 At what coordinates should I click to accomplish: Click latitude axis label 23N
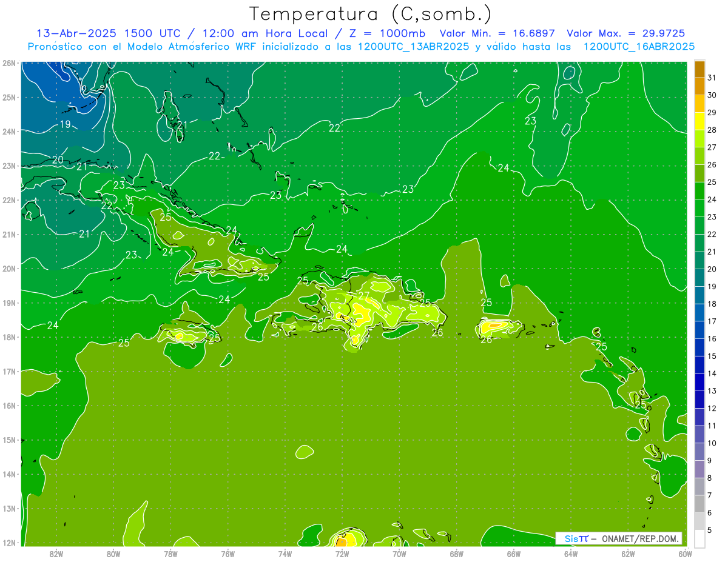tap(9, 166)
